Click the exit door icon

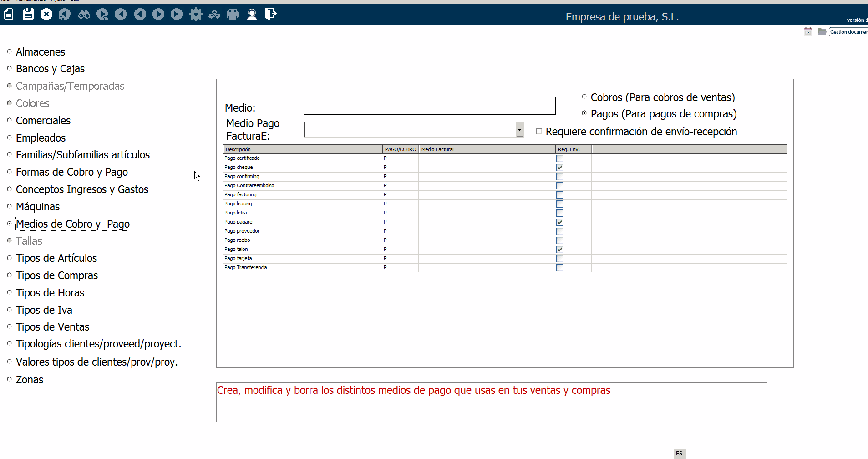[271, 15]
